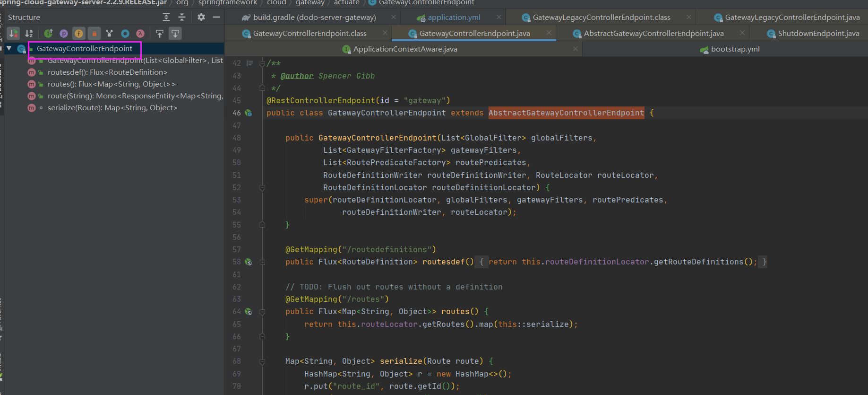868x395 pixels.
Task: Click method icon beside serialize(Route) in Structure
Action: click(x=32, y=108)
